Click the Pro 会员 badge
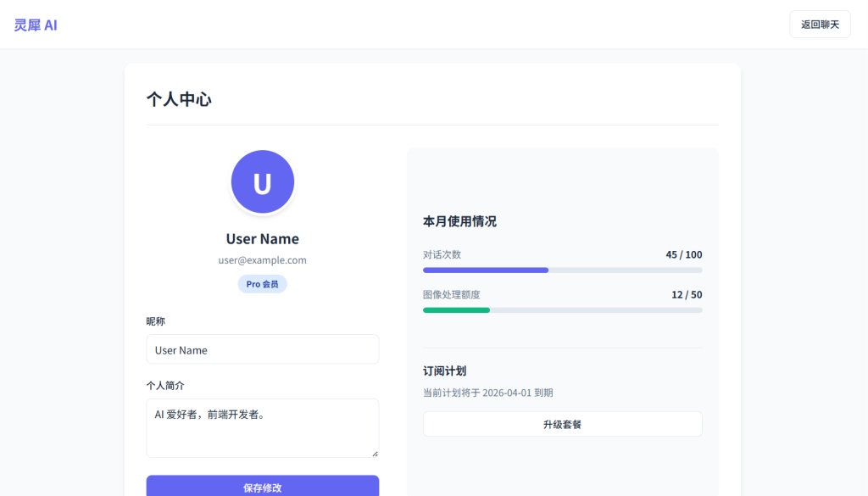 click(x=263, y=284)
